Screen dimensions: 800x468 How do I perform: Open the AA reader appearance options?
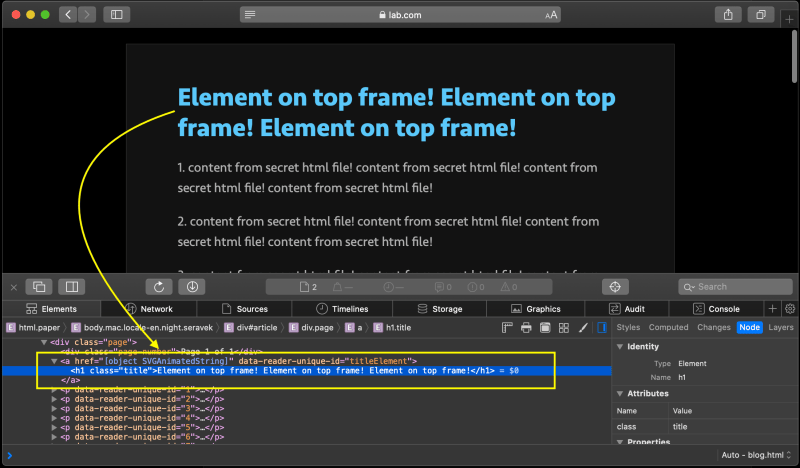pyautogui.click(x=551, y=15)
